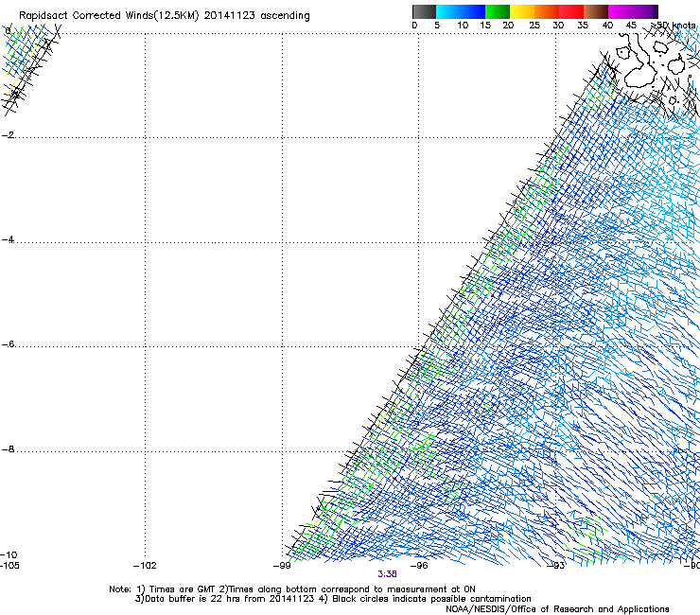
Task: Click the '-4' latitude axis label
Action: click(8, 239)
